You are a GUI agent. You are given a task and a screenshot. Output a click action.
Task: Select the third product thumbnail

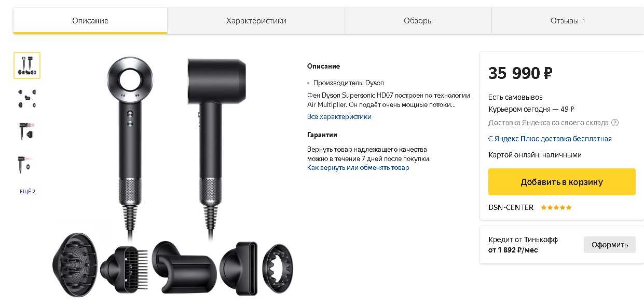(27, 131)
